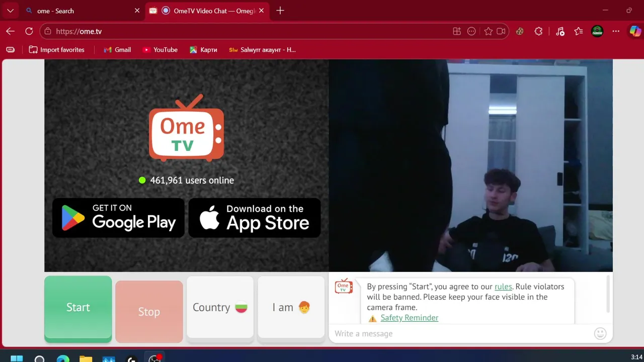
Task: Click the OmeTV avatar beside the chat message
Action: point(344,287)
